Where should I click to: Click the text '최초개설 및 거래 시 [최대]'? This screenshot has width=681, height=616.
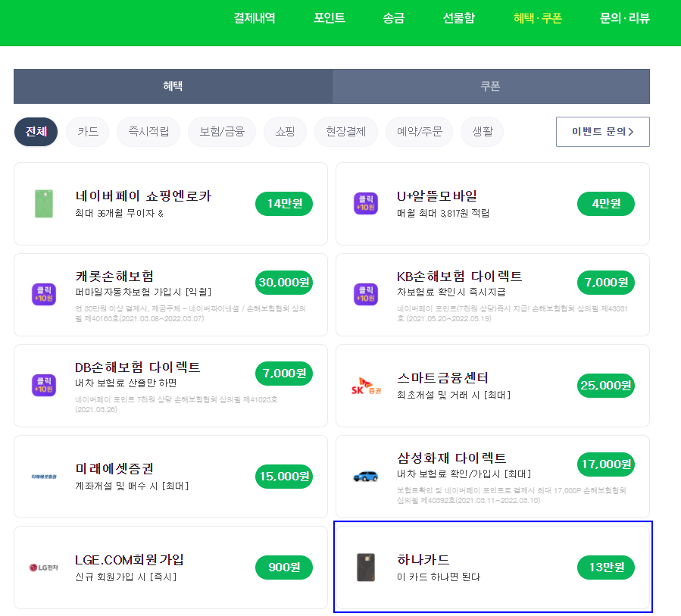(454, 395)
